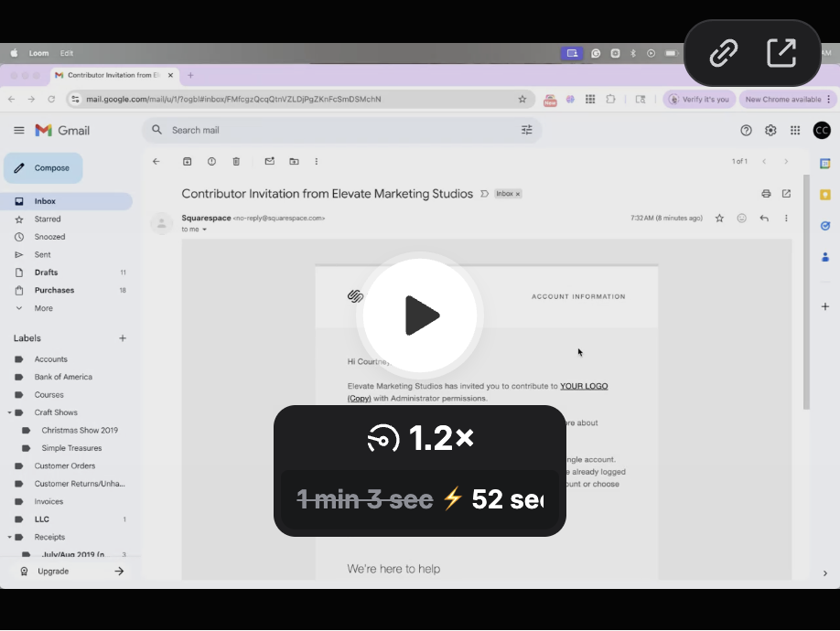Open Google apps grid
The image size is (840, 631).
[x=795, y=130]
